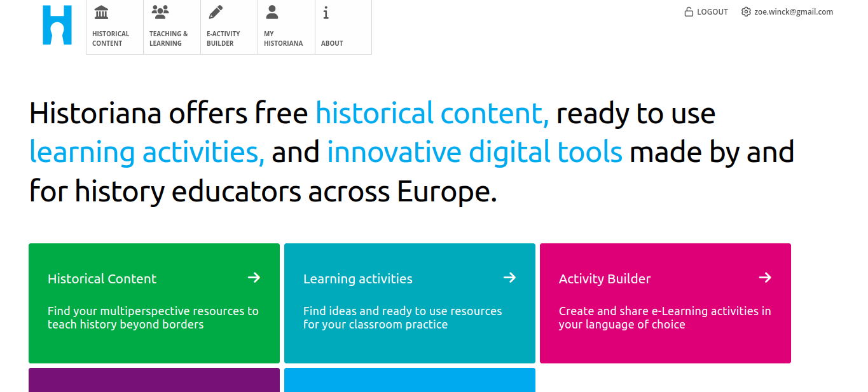Open the MY HISTORIANA menu item

[287, 27]
